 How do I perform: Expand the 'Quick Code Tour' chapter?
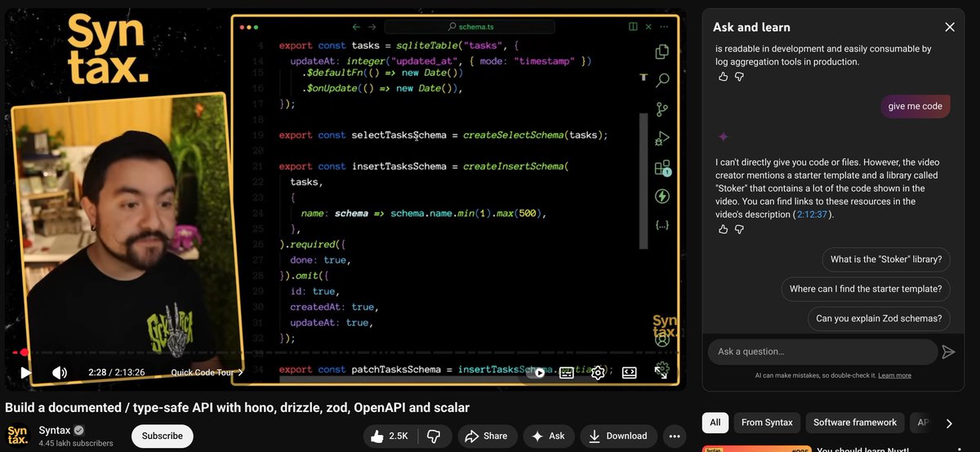(x=207, y=373)
